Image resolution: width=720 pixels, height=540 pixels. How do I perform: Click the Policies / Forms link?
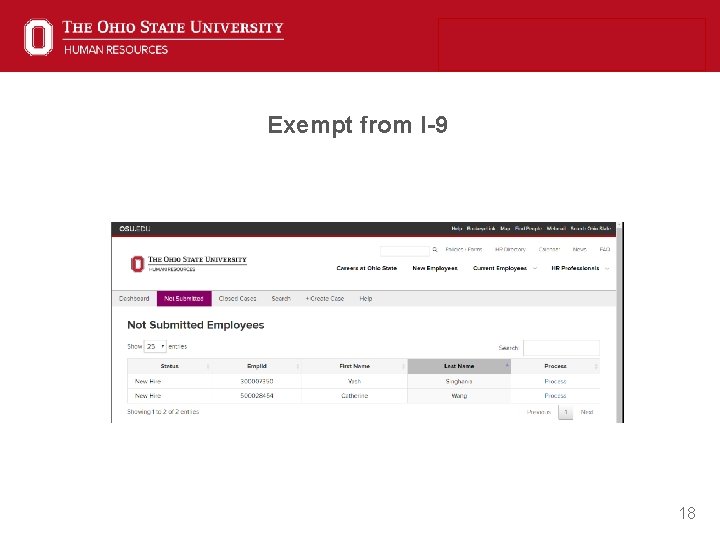464,249
